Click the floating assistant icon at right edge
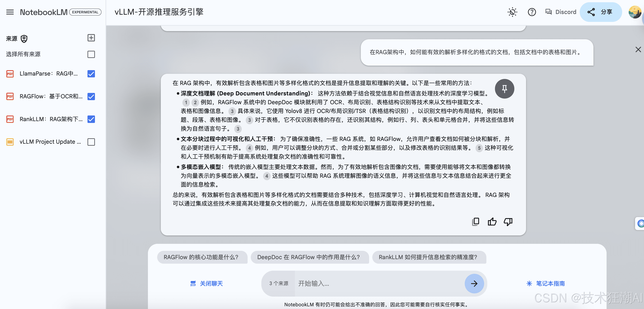644x309 pixels. pos(640,223)
